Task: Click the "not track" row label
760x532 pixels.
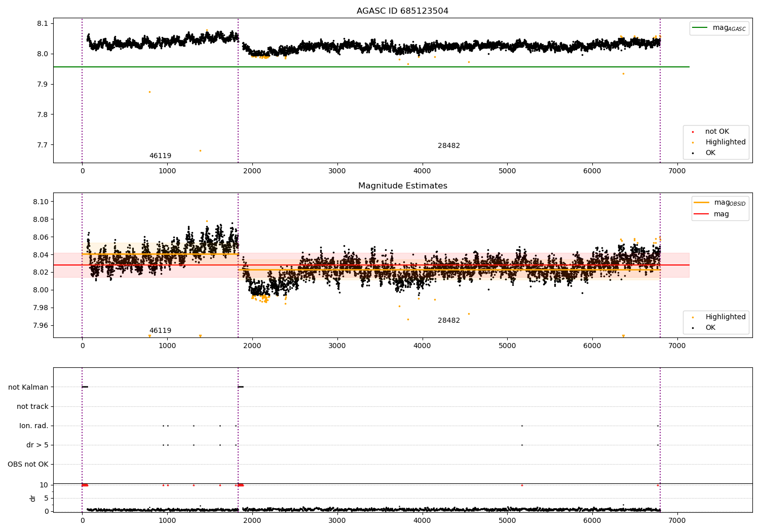Action: [32, 406]
